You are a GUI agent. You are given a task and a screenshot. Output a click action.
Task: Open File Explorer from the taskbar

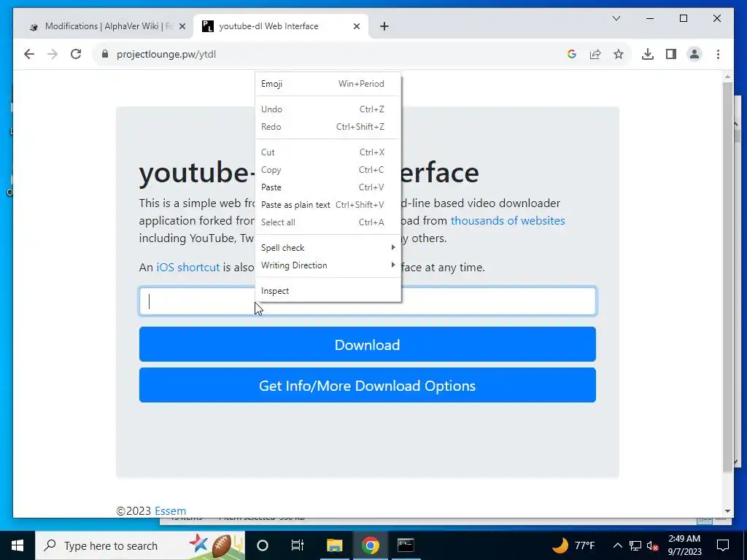[334, 545]
